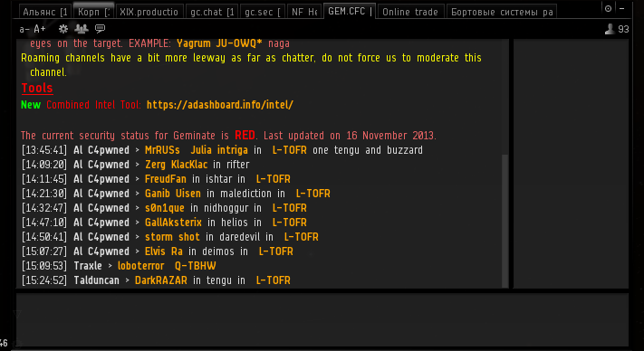
Task: Decrease chat font size with a-
Action: pos(24,29)
